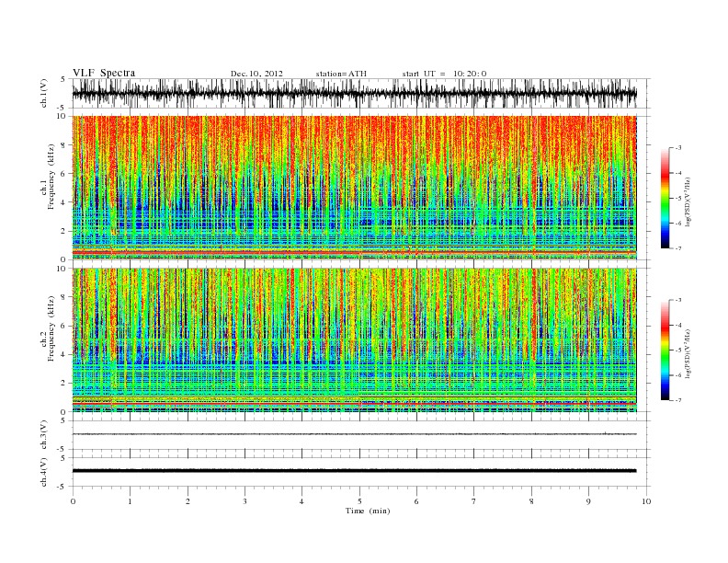Click time axis tick label "0"
Screen dimensions: 728x563
point(73,501)
